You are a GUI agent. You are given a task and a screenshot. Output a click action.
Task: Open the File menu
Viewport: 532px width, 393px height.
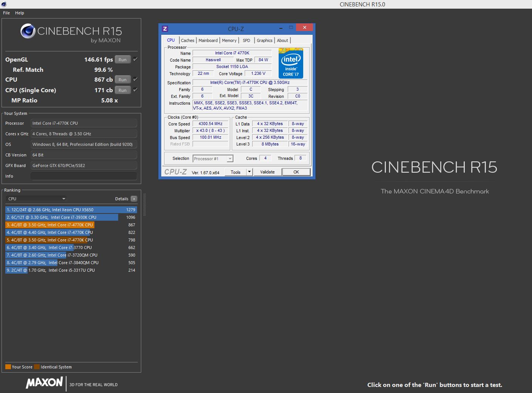[x=6, y=13]
